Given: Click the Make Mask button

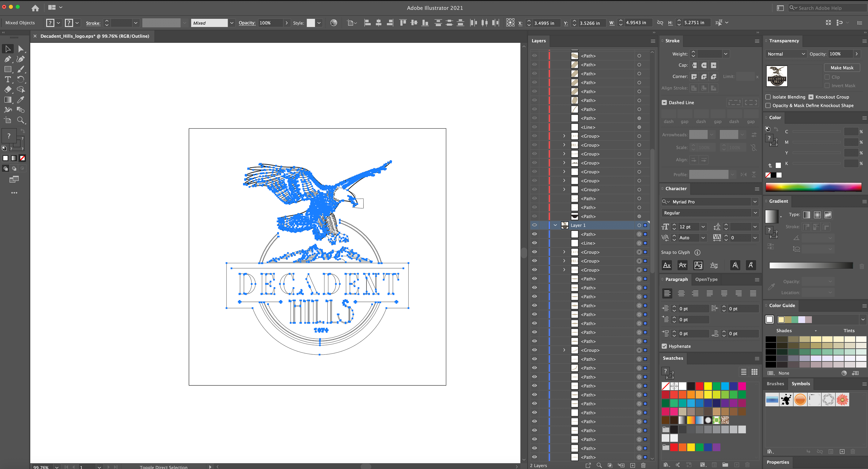Looking at the screenshot, I should pos(842,68).
